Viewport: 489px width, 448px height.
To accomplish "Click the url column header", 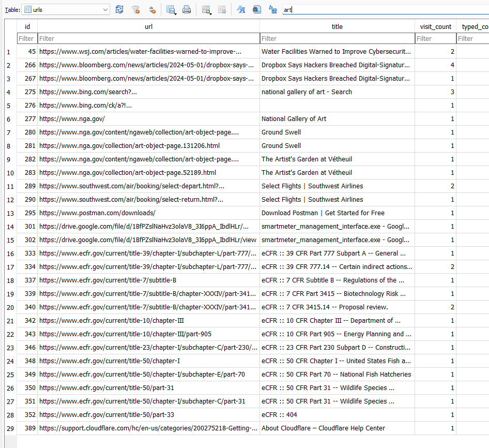I will [148, 26].
